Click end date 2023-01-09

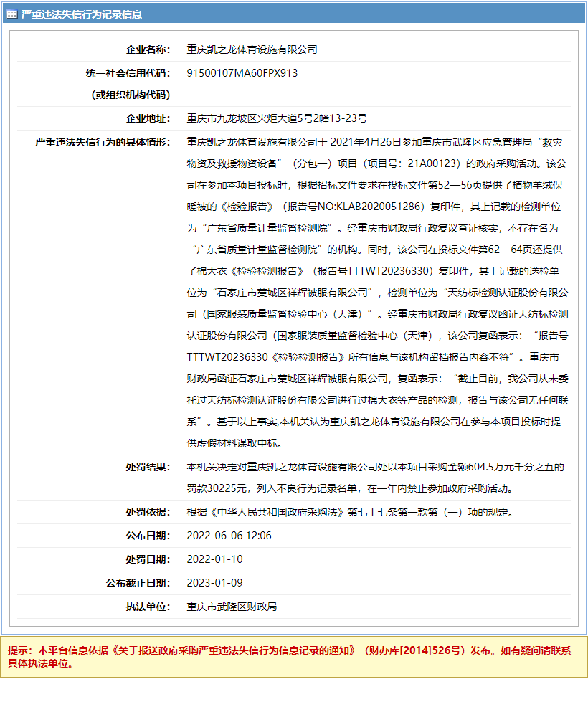(x=214, y=584)
